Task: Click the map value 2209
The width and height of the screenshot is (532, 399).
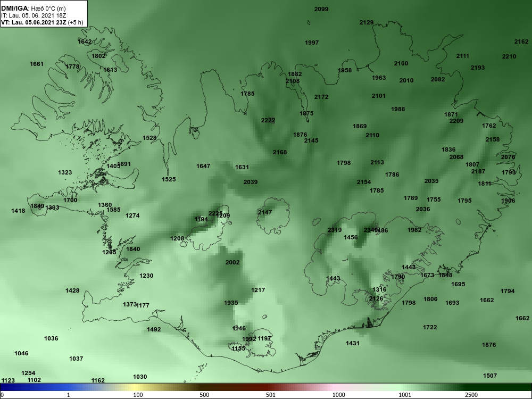Action: coord(456,120)
